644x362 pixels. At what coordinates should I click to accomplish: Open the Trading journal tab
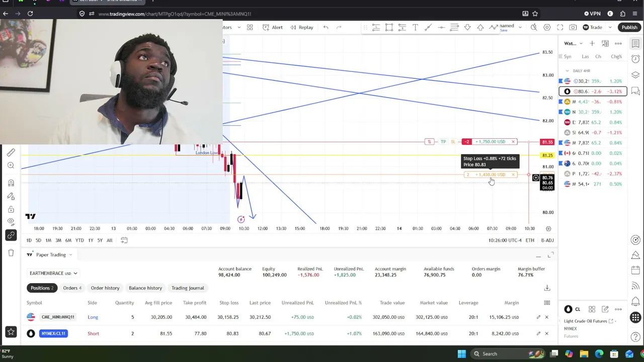click(x=188, y=288)
